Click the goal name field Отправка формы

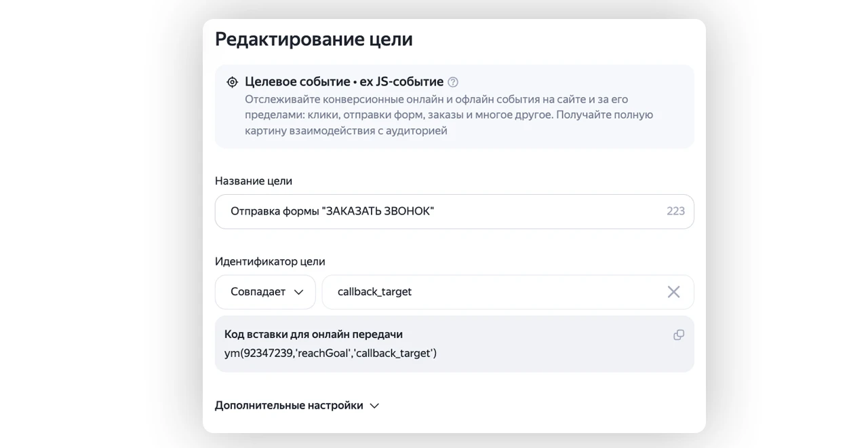pyautogui.click(x=454, y=211)
